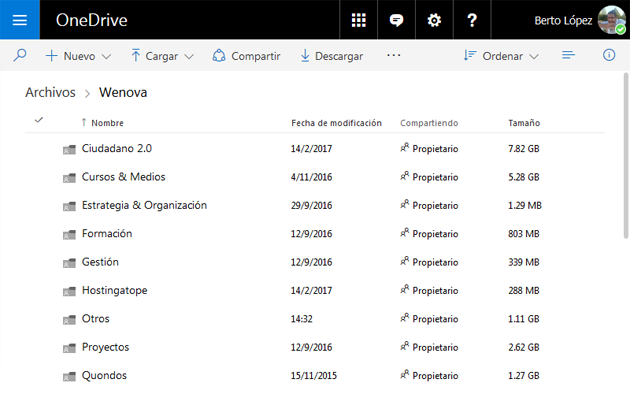Open the Gestión folder name

(x=100, y=262)
